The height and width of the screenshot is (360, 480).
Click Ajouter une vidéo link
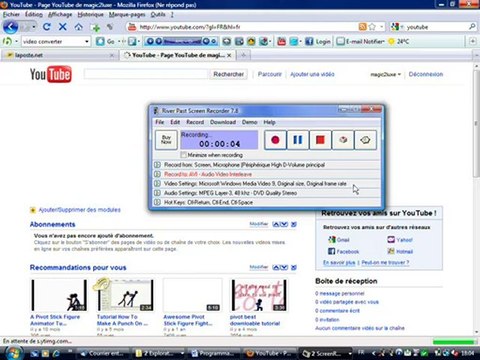(312, 74)
